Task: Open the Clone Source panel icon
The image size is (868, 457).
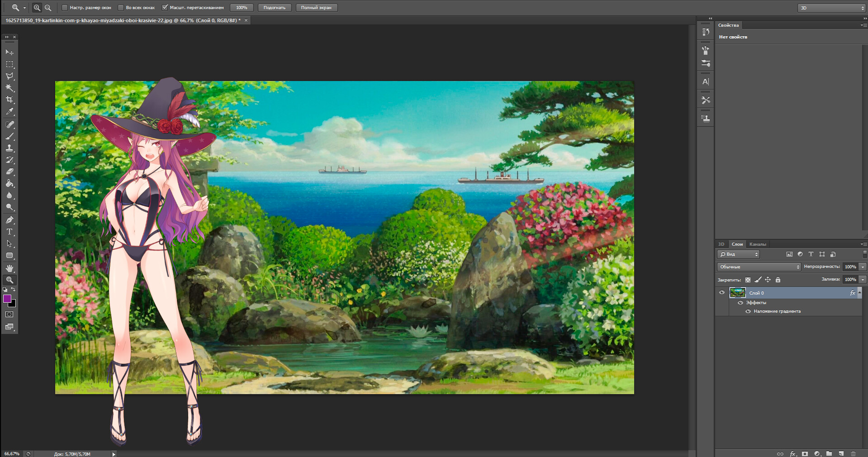Action: coord(705,118)
